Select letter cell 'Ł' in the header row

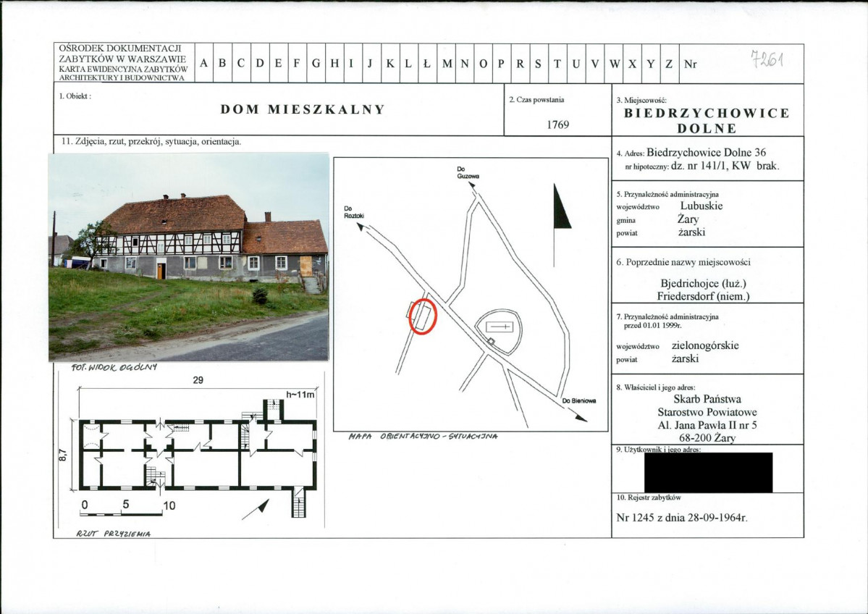tap(428, 64)
